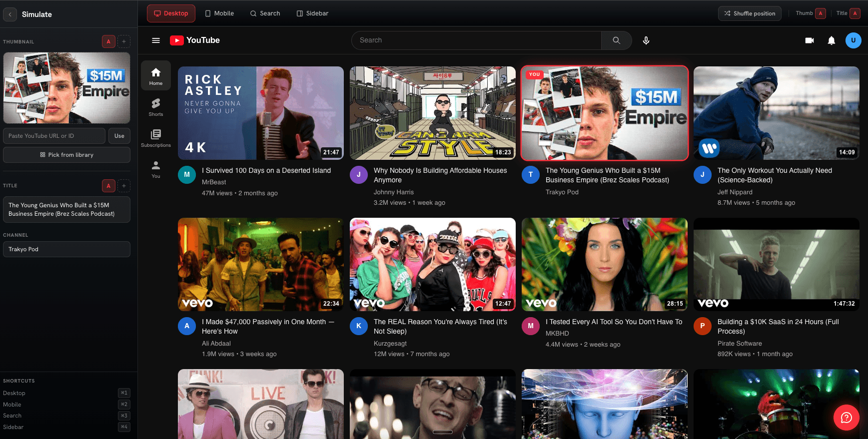The width and height of the screenshot is (868, 439).
Task: Open the You section in sidebar
Action: coord(156,169)
